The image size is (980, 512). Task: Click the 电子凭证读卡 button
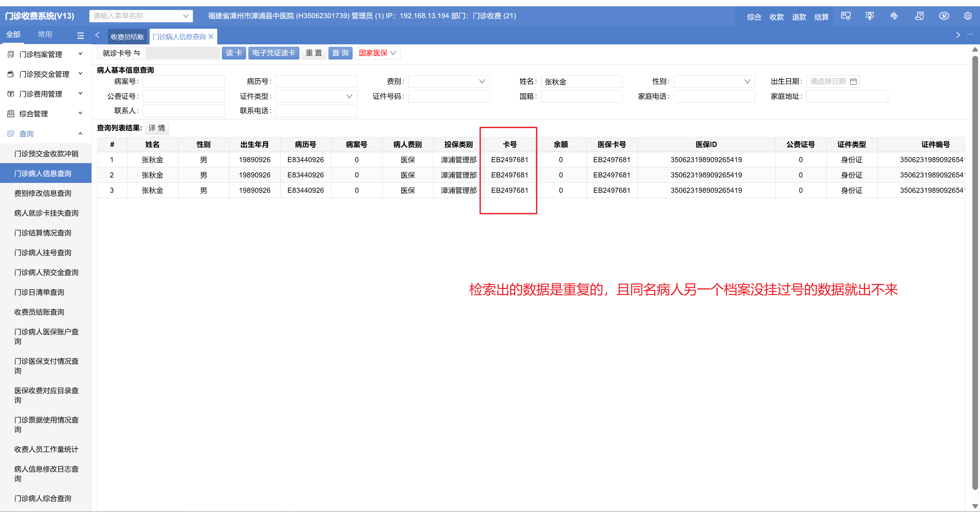click(273, 53)
